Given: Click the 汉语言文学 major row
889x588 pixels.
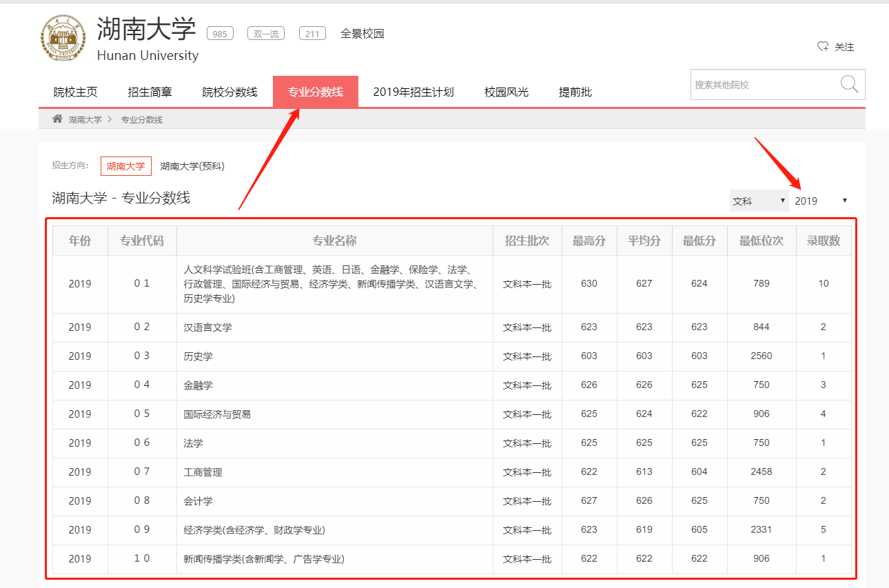Looking at the screenshot, I should click(x=452, y=327).
